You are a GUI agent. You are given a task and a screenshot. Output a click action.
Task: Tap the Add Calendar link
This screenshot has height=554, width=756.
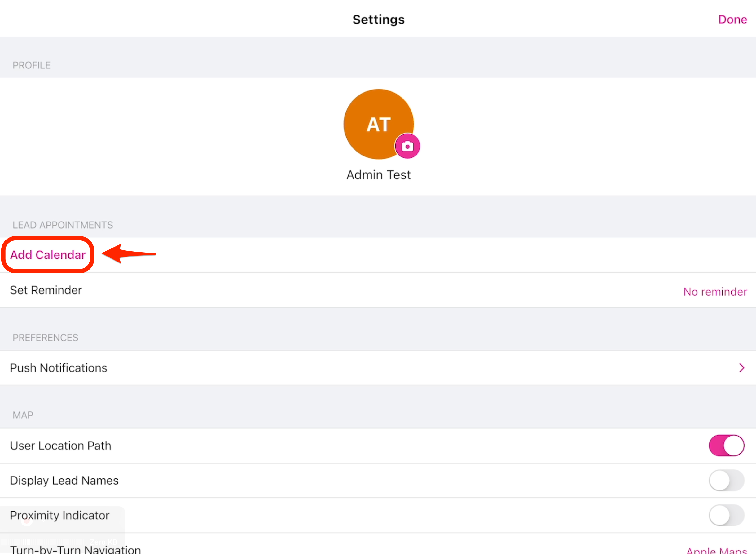point(48,255)
